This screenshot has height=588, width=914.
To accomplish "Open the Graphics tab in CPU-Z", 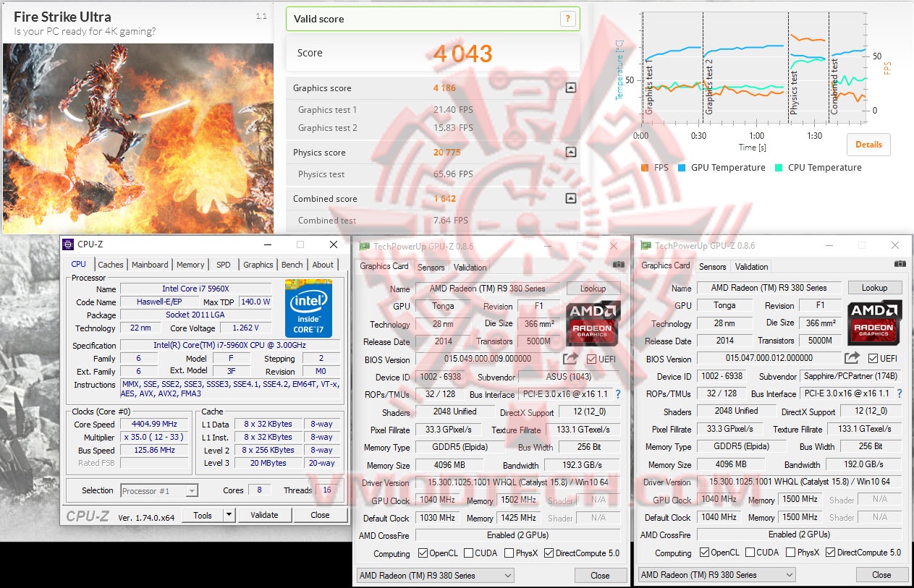I will pyautogui.click(x=258, y=265).
